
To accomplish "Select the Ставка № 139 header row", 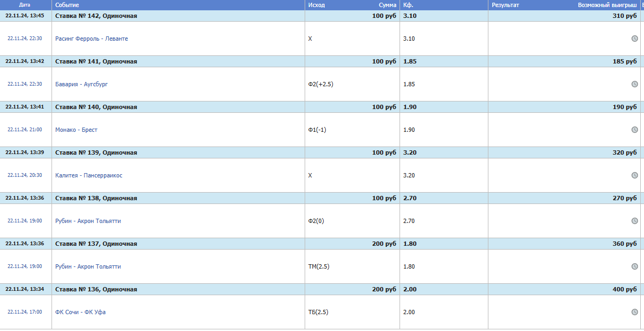I will click(x=96, y=152).
